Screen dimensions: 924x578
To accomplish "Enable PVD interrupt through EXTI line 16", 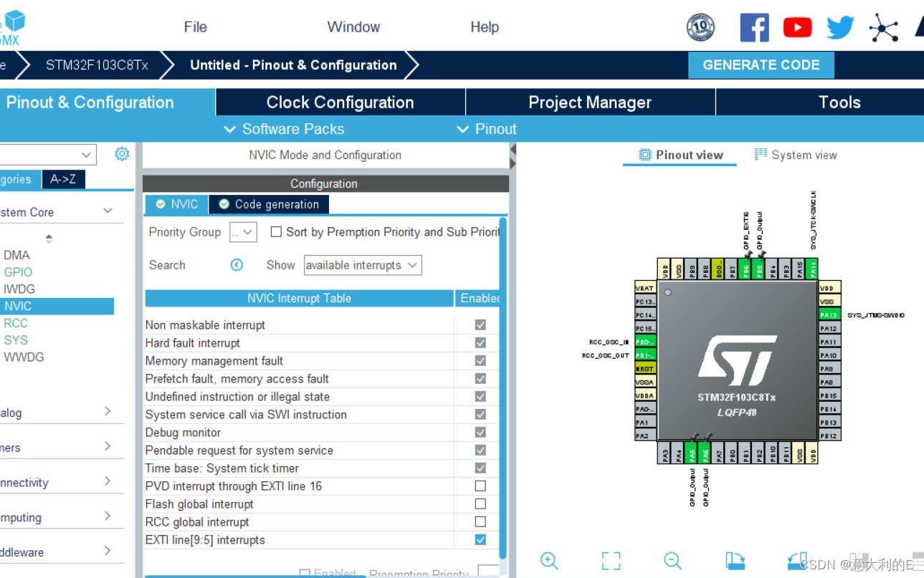I will point(480,486).
